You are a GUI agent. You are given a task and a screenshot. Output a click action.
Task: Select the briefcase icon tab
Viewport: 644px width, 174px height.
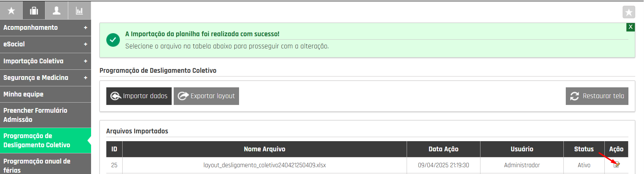click(x=34, y=10)
